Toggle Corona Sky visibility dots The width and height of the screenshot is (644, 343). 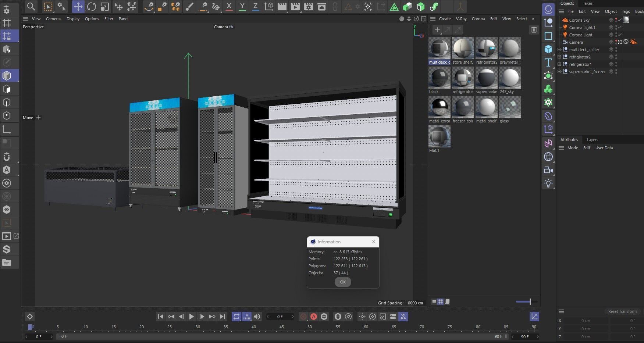pyautogui.click(x=616, y=20)
